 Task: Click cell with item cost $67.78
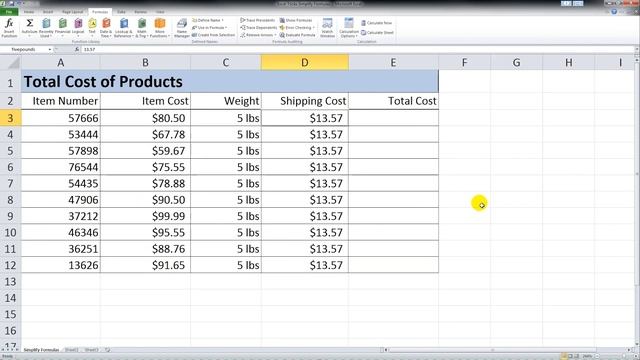(145, 134)
